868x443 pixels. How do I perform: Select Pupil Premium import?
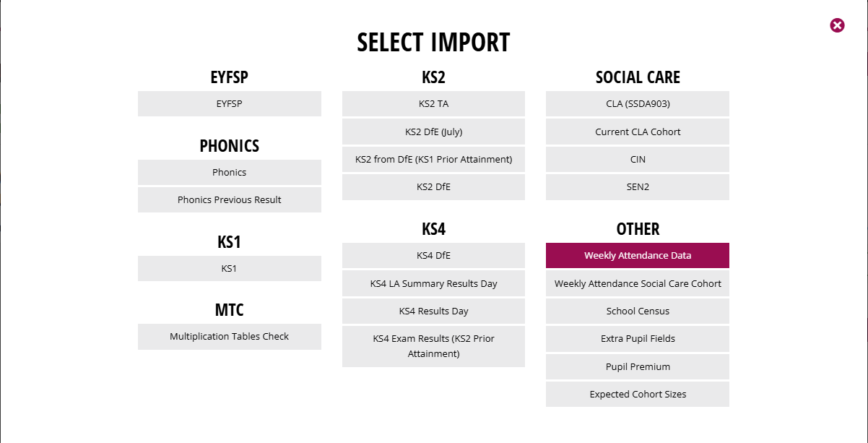pyautogui.click(x=638, y=366)
